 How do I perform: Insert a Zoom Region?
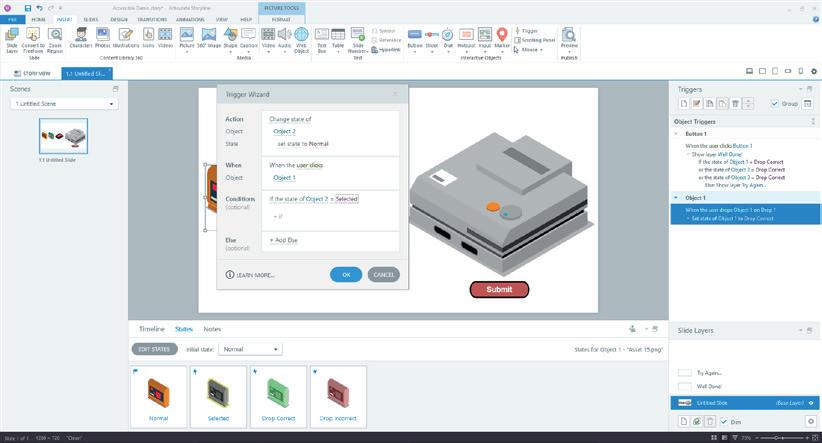[x=55, y=40]
